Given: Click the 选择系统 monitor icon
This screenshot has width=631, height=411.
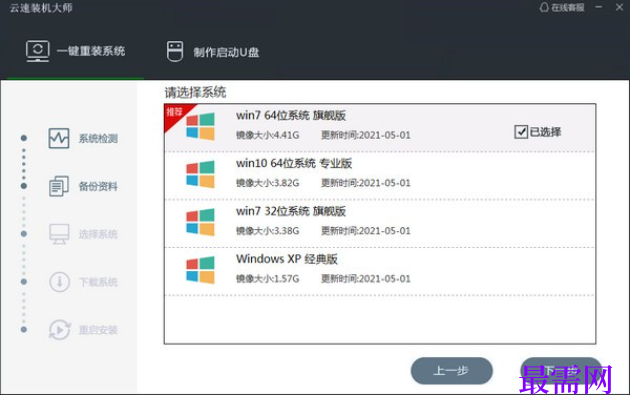Looking at the screenshot, I should tap(59, 234).
